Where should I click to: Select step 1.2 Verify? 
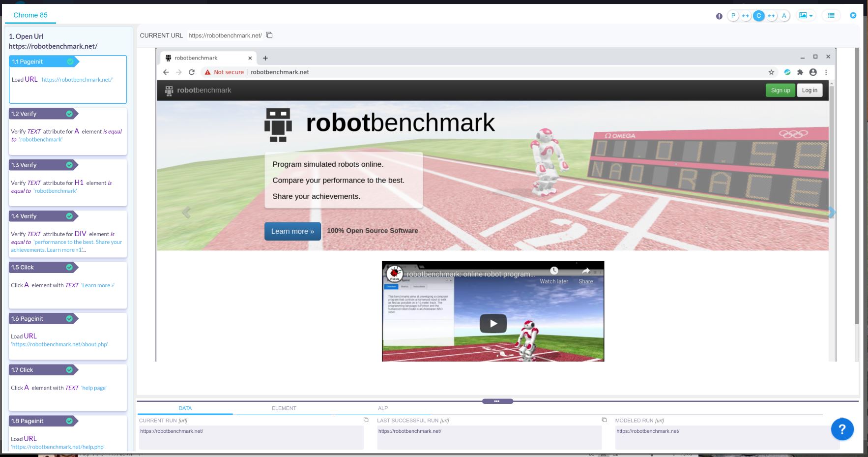click(x=68, y=131)
